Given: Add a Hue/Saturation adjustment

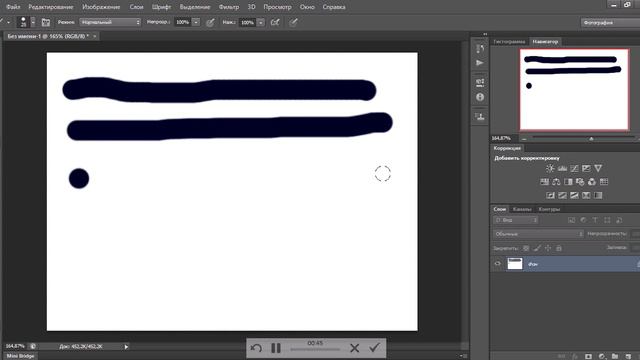Looking at the screenshot, I should [544, 182].
